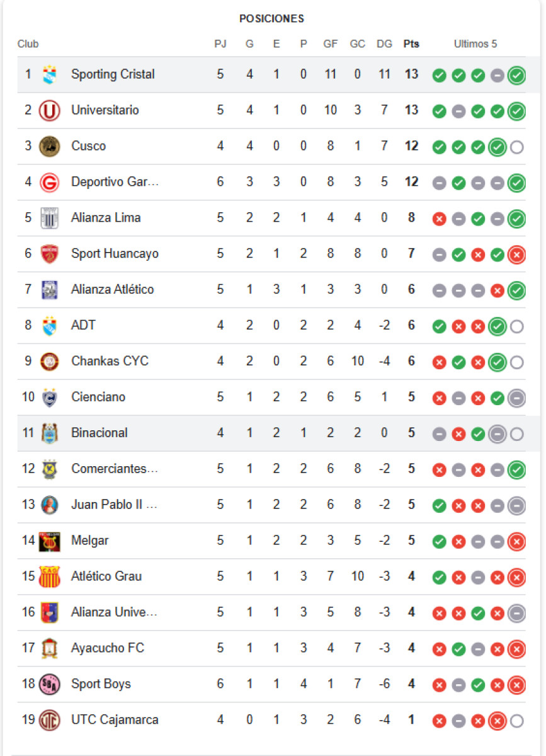The width and height of the screenshot is (546, 756).
Task: Click the Deportivo Garcilaso crest icon
Action: pos(49,183)
